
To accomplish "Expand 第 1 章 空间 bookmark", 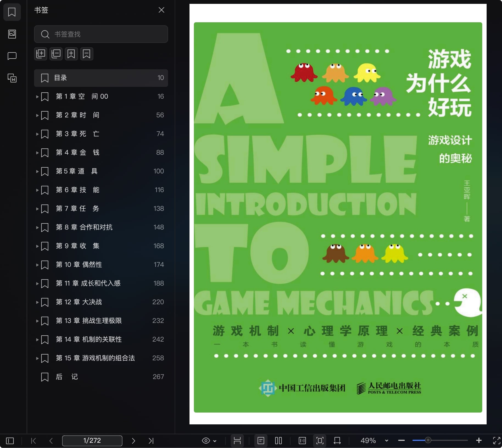I will tap(37, 97).
